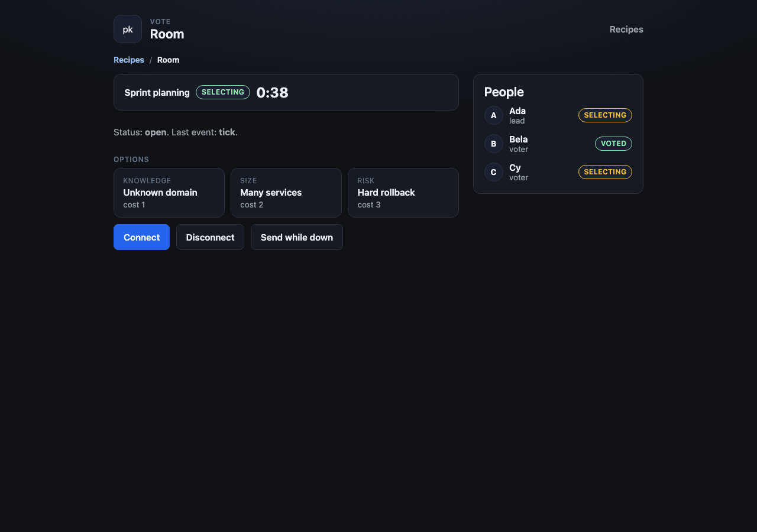This screenshot has height=532, width=757.
Task: Click the People panel heading
Action: 504,92
